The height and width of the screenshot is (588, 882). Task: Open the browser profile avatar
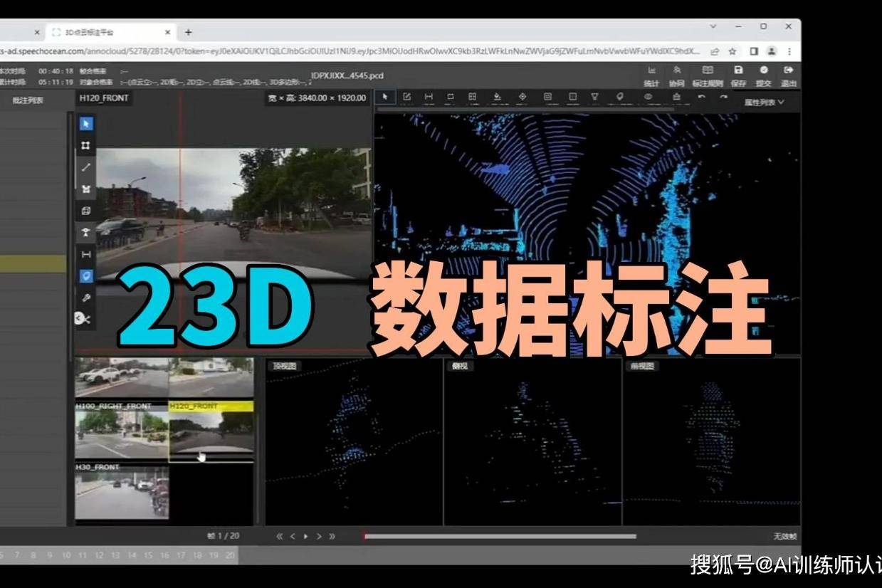point(771,51)
